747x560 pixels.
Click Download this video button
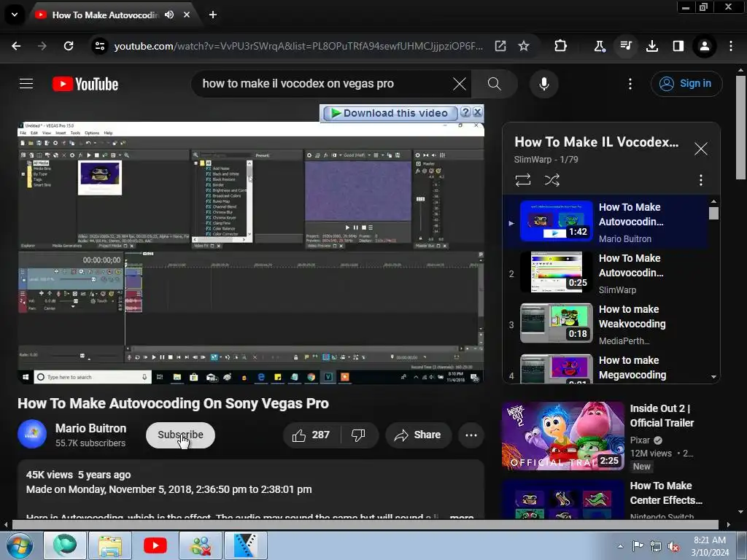390,113
